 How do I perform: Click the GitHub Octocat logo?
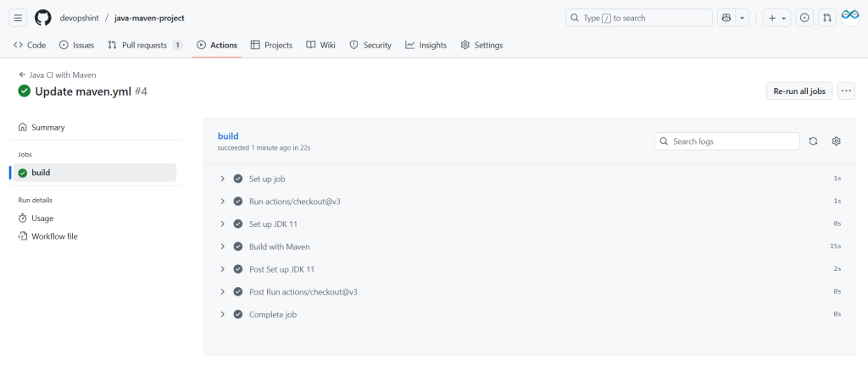point(42,18)
